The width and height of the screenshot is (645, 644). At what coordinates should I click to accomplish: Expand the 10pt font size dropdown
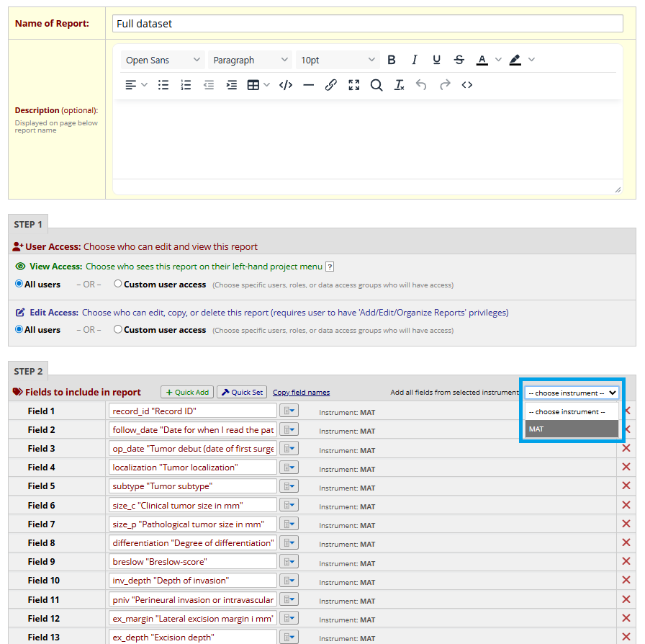pyautogui.click(x=338, y=60)
